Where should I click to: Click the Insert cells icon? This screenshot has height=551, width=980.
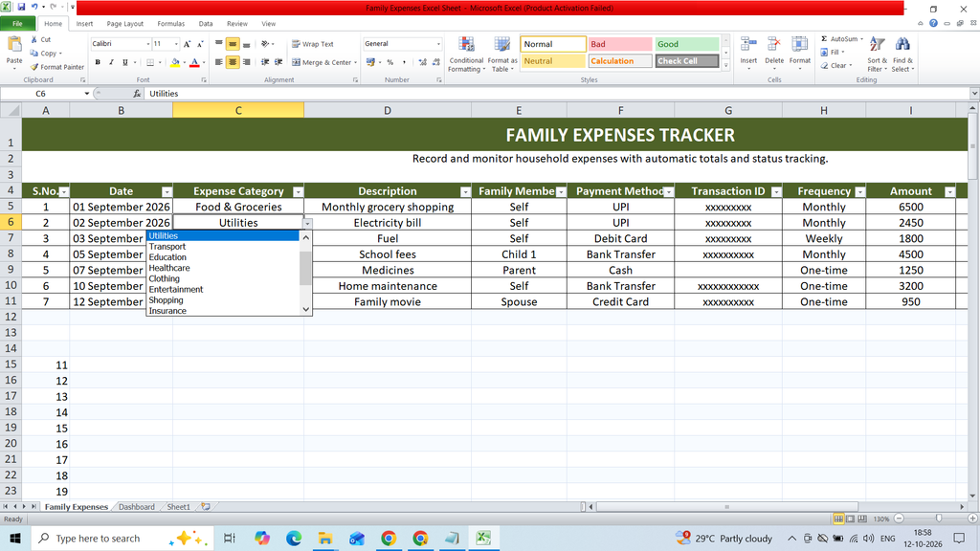pos(748,45)
